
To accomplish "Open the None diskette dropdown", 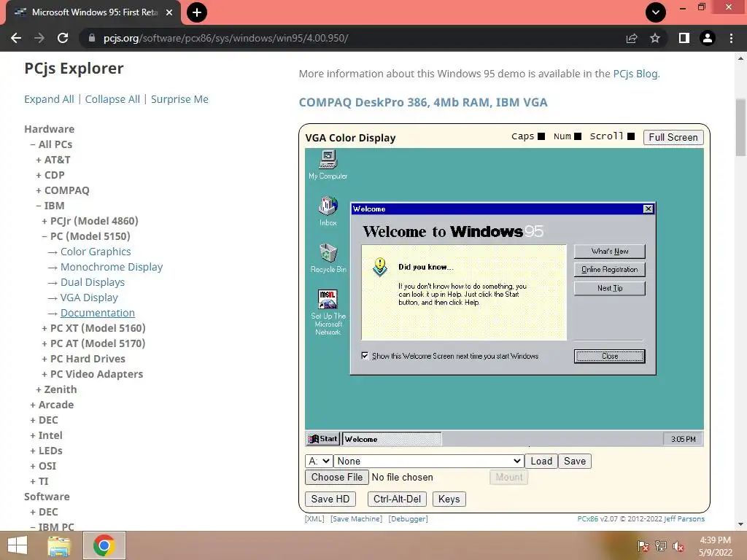I will click(x=428, y=461).
